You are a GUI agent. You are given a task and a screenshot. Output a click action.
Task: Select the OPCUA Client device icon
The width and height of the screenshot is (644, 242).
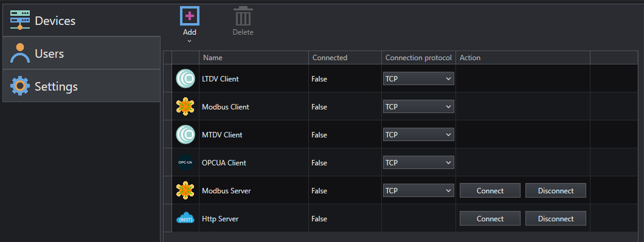(185, 162)
